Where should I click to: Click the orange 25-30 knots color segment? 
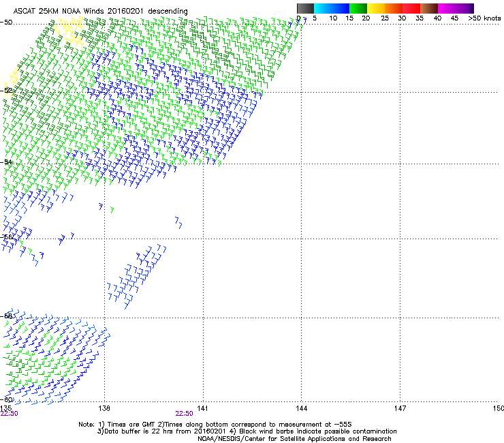click(394, 8)
